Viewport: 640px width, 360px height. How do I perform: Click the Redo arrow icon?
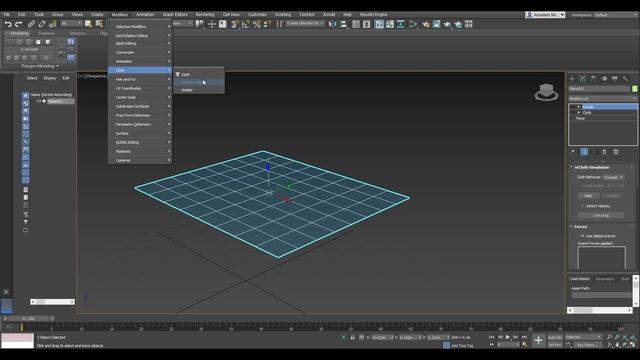[18, 24]
